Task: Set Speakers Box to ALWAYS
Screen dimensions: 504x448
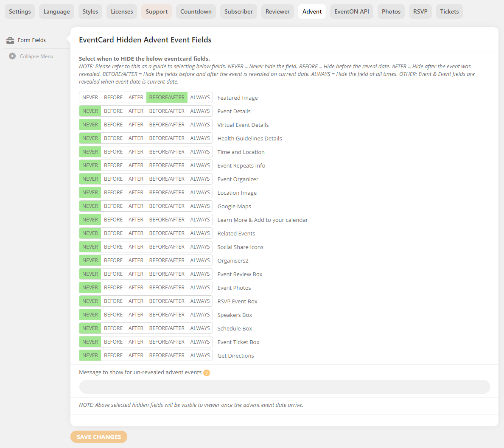Action: tap(200, 315)
